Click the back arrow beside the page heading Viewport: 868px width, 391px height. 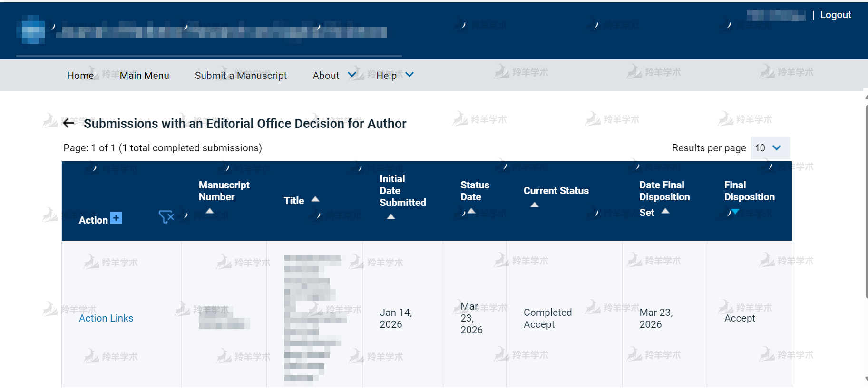click(68, 123)
